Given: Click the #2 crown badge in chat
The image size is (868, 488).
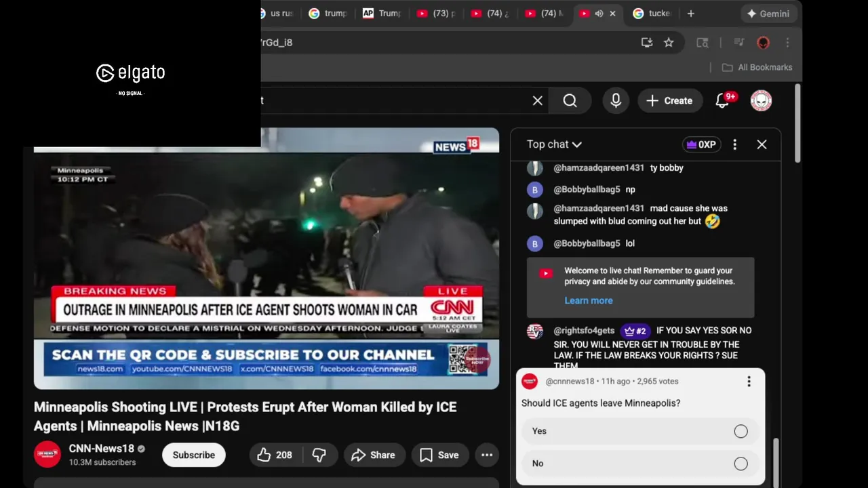Looking at the screenshot, I should pos(635,331).
